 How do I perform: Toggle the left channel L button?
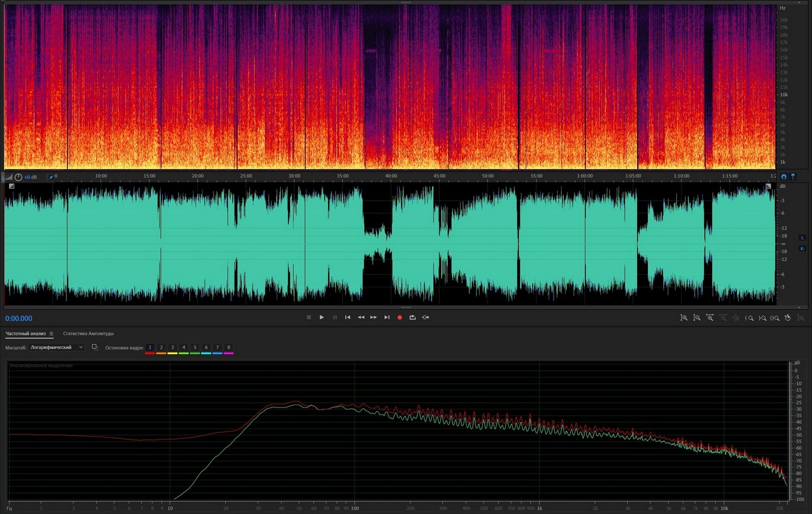(802, 237)
